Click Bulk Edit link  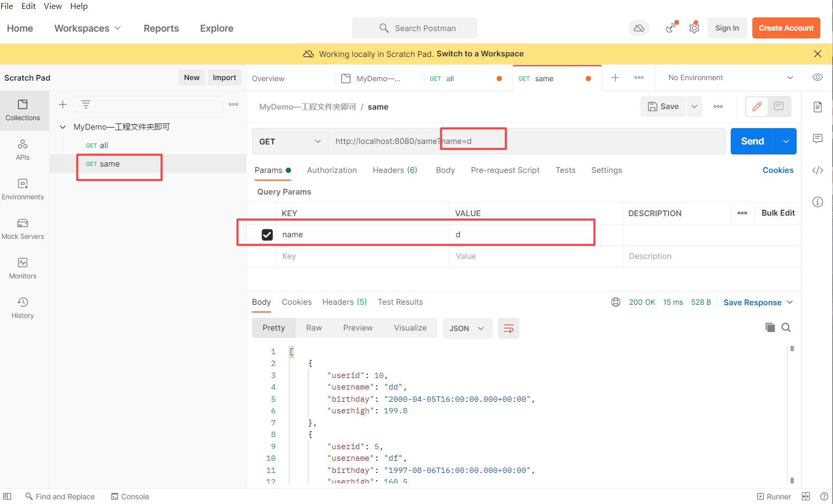coord(778,213)
